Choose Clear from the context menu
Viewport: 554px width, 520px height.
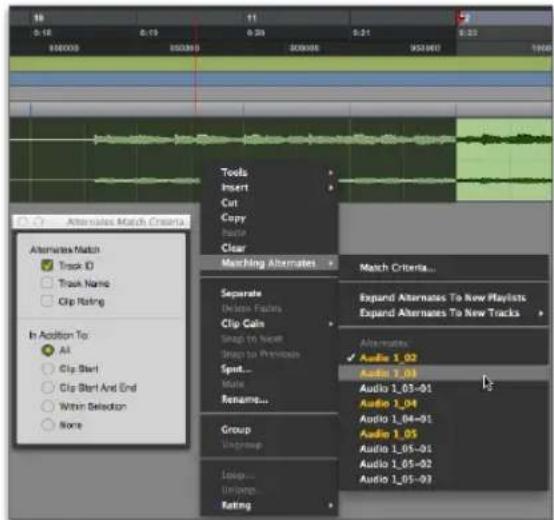click(x=269, y=248)
